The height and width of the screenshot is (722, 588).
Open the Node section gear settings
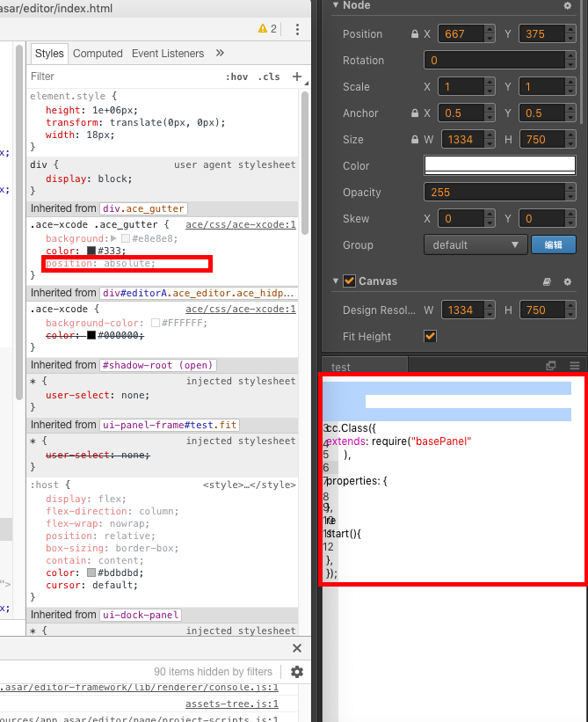(x=567, y=5)
